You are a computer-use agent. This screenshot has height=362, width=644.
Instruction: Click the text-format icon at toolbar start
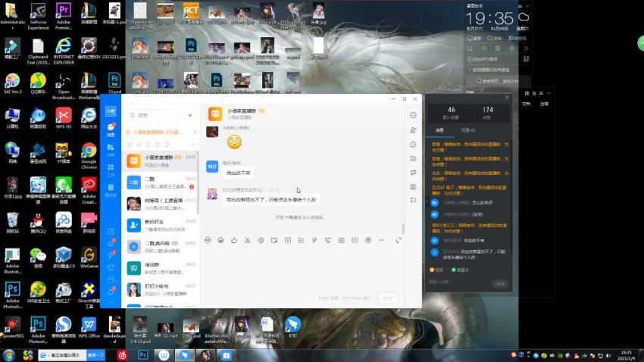point(208,240)
